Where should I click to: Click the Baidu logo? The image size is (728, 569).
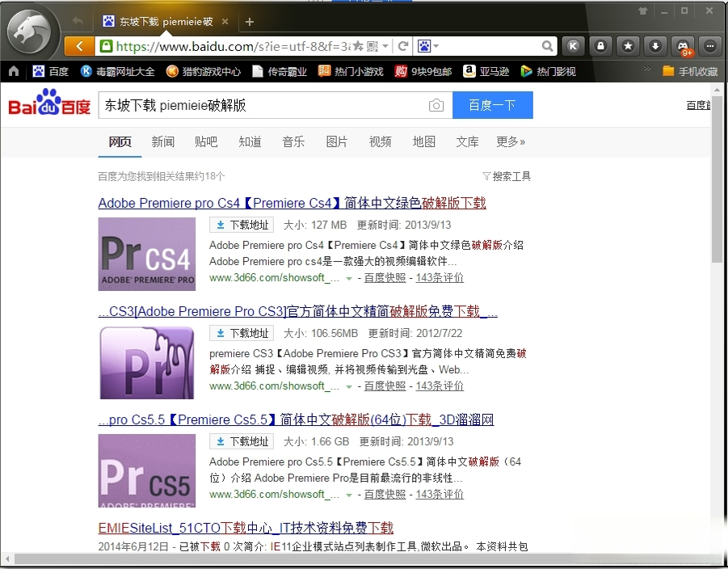pyautogui.click(x=49, y=102)
